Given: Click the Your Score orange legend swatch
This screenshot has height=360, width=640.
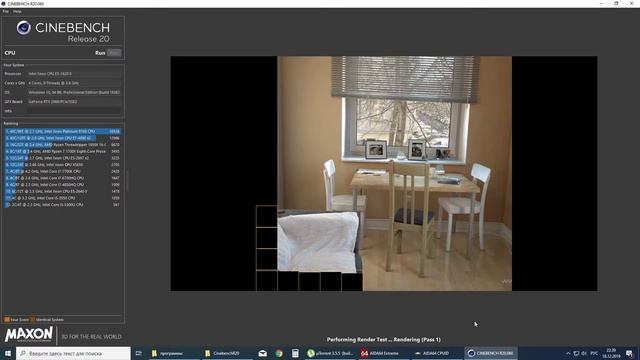Looking at the screenshot, I should pos(7,320).
